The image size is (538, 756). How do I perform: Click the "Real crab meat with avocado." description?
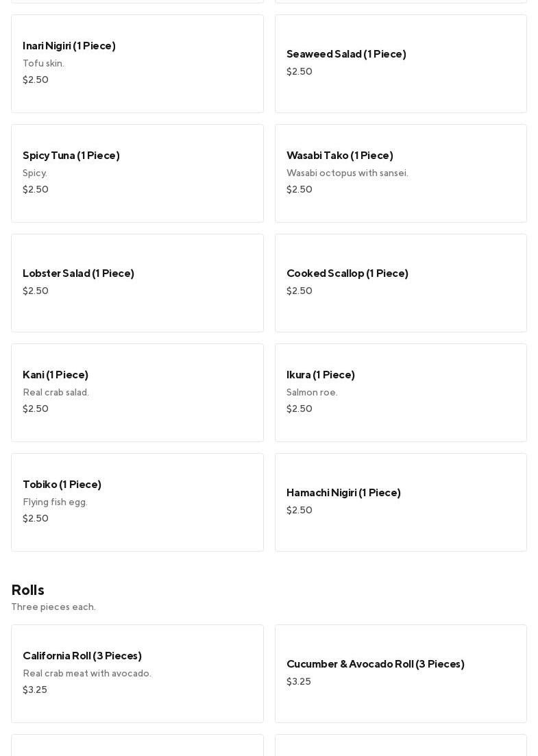point(87,674)
